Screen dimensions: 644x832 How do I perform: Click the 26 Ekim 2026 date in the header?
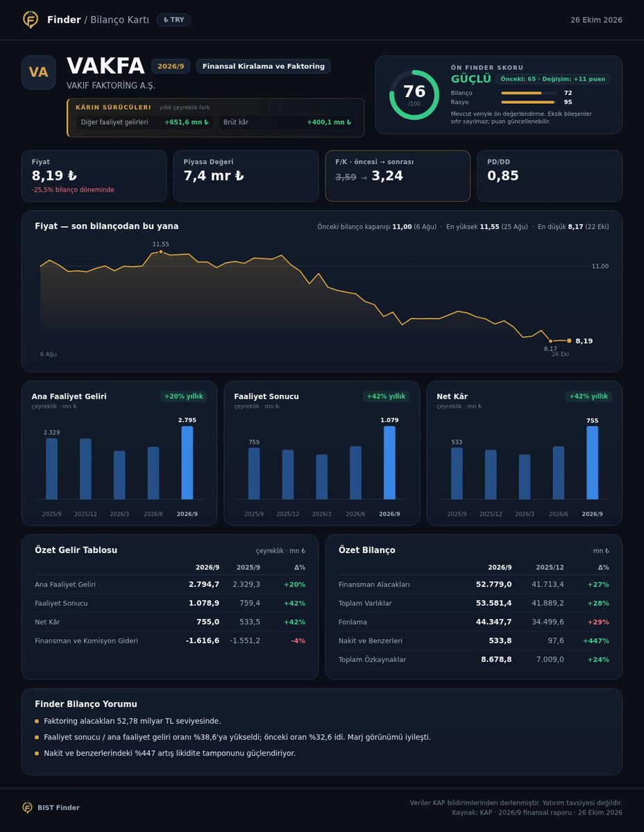tap(596, 19)
